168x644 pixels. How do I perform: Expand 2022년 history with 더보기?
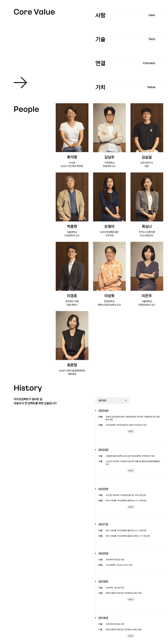point(131,507)
